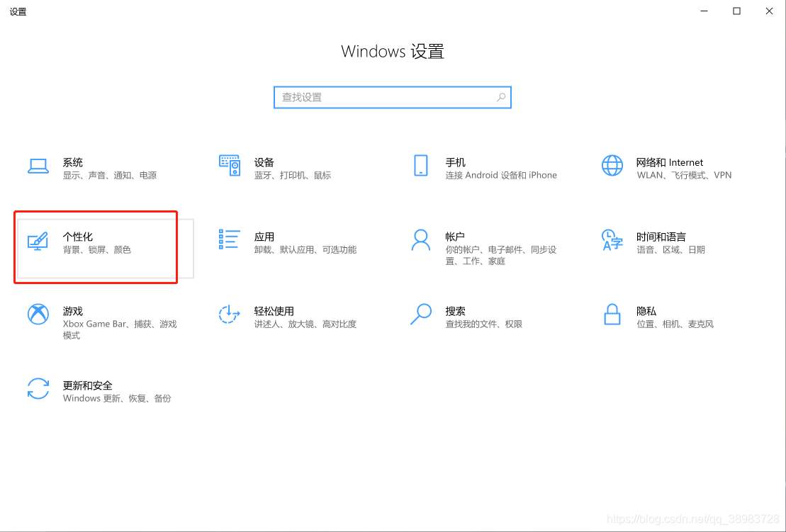
Task: Click the text 语音、区域、日期
Action: pyautogui.click(x=670, y=249)
